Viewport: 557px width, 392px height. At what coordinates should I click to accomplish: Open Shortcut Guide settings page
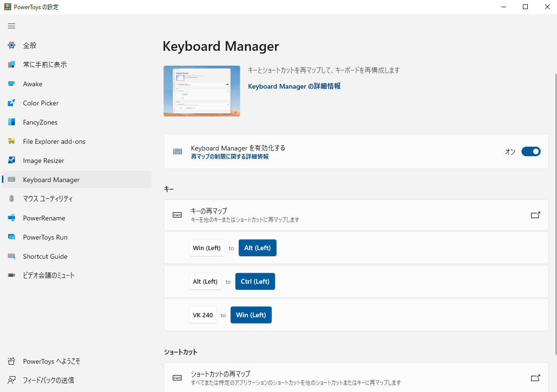77,256
